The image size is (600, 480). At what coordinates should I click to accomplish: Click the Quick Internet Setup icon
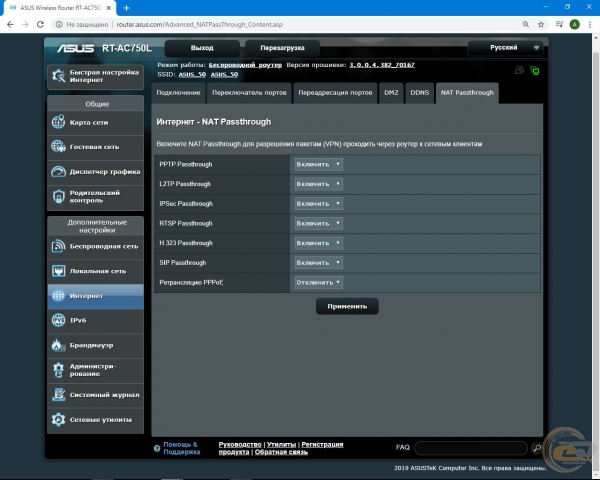coord(57,76)
